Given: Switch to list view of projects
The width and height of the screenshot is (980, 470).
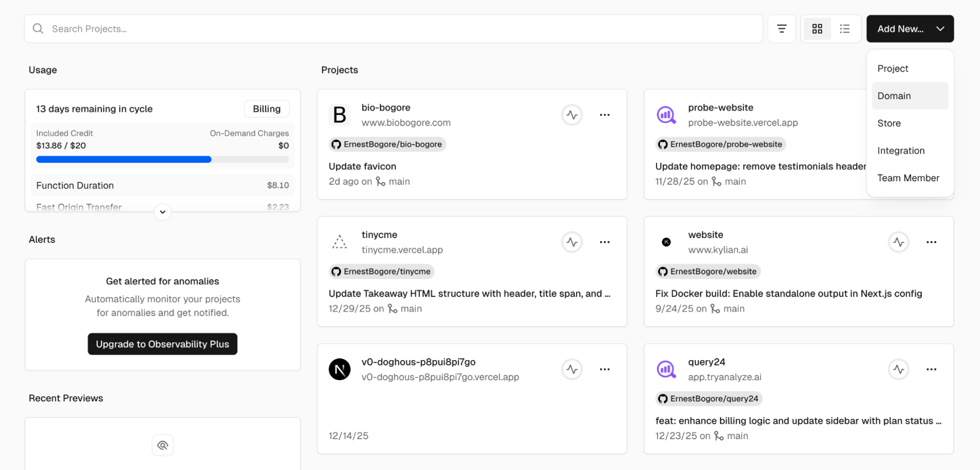Looking at the screenshot, I should click(845, 28).
